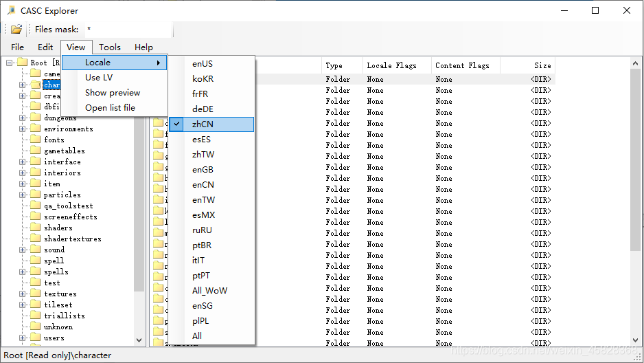Image resolution: width=644 pixels, height=363 pixels.
Task: Click the open storage folder toolbar icon
Action: point(16,29)
